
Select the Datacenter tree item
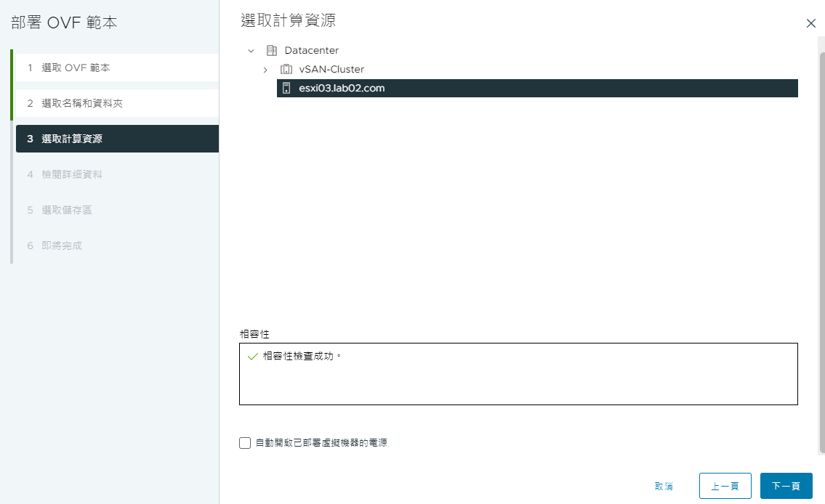click(312, 50)
